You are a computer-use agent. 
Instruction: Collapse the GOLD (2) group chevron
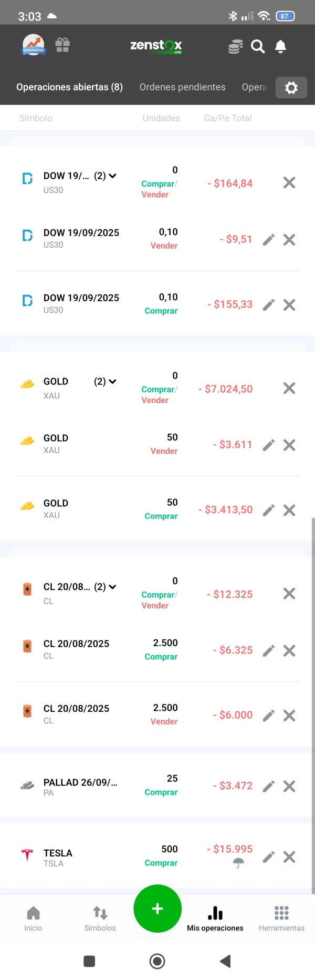click(x=112, y=381)
